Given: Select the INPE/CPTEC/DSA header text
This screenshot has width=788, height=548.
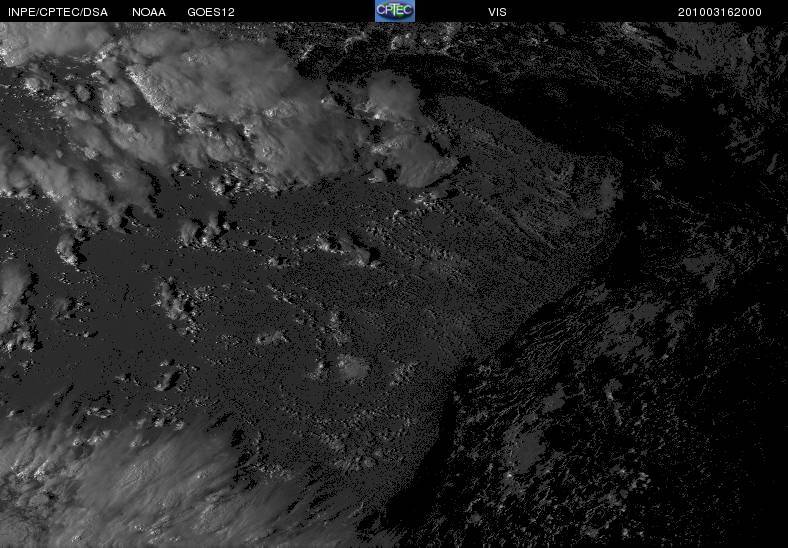Looking at the screenshot, I should (x=58, y=12).
